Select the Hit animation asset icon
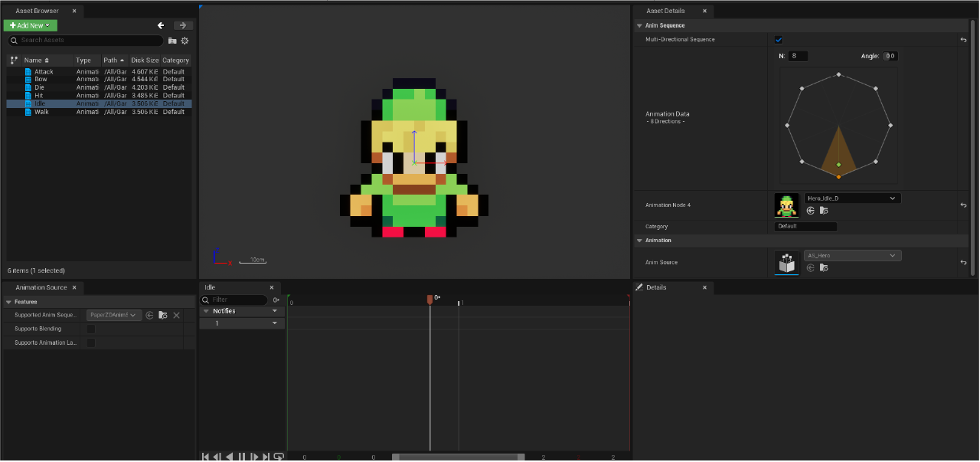 [28, 96]
